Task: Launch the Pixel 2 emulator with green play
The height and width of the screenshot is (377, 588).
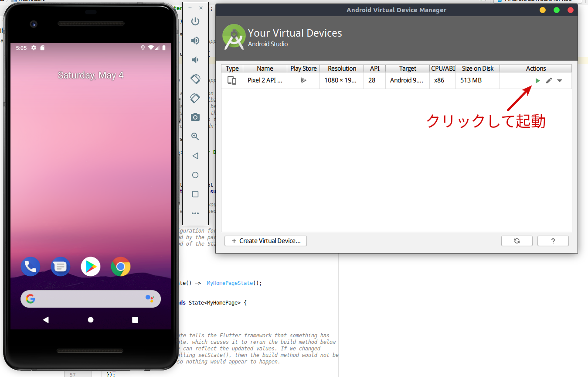Action: [537, 80]
